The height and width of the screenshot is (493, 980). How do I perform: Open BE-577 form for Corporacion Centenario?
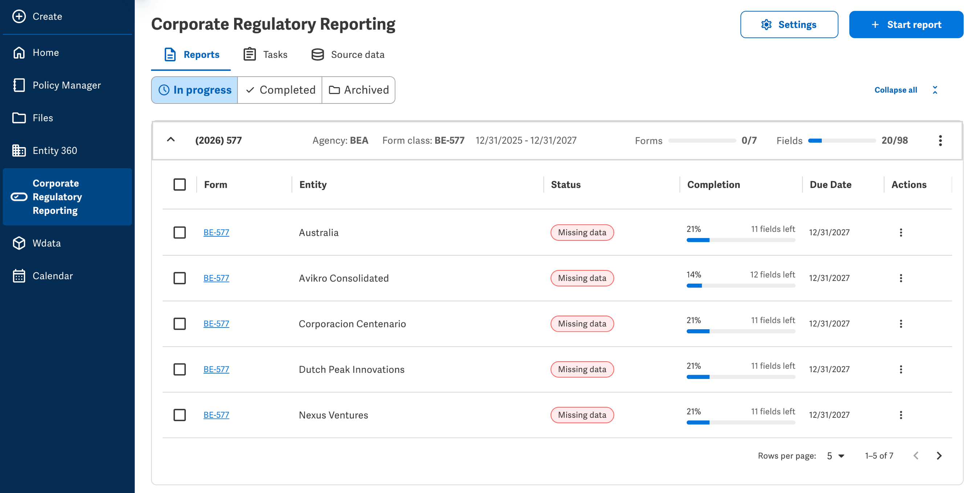click(216, 323)
